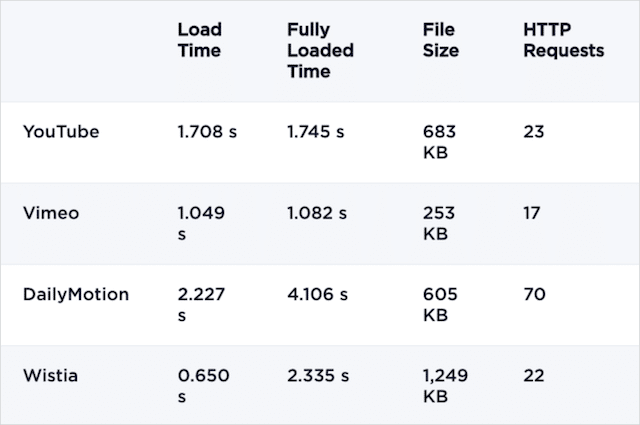Click Vimeo's 1.049 s load time cell
Screen dimensions: 640x425
point(201,223)
